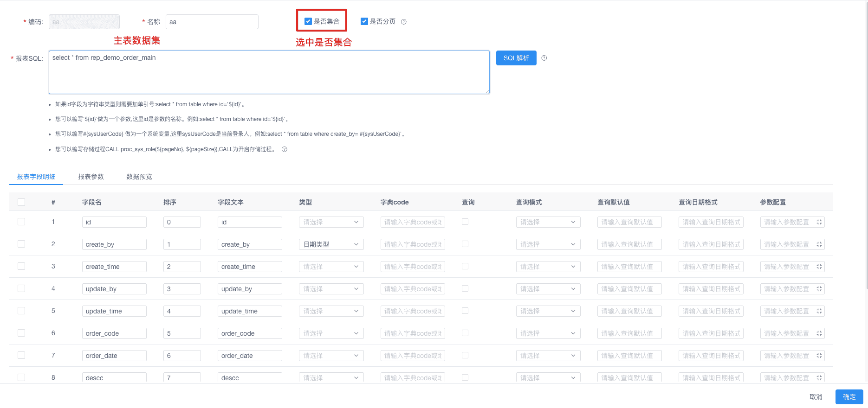Click the disabled 编码 field
This screenshot has height=408, width=868.
click(84, 22)
